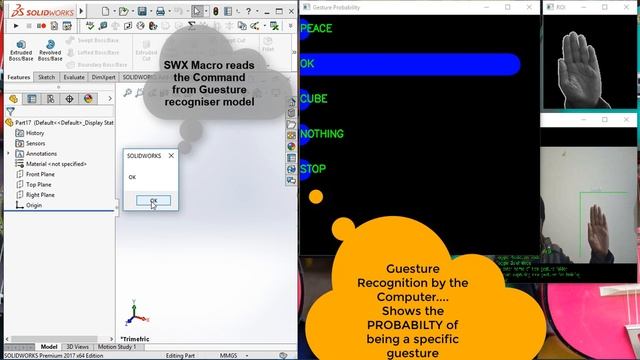Screen dimensions: 640x360
Task: Switch to the Evaluate ribbon tab
Action: (x=74, y=77)
